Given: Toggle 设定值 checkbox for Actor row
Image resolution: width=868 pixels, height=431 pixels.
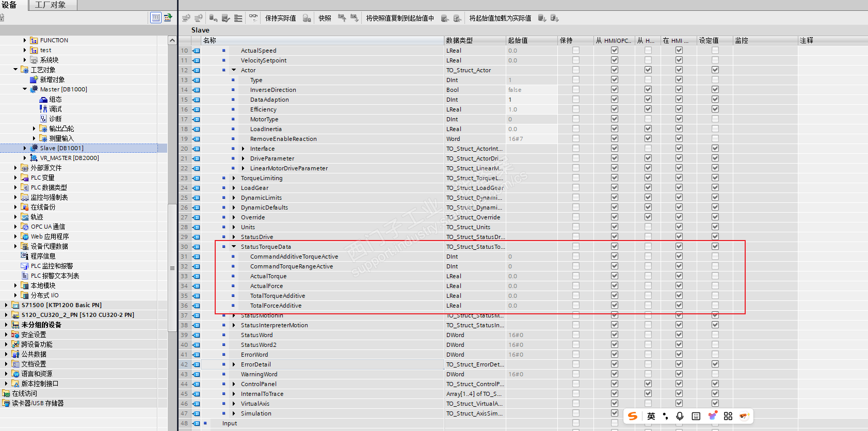Looking at the screenshot, I should click(715, 70).
